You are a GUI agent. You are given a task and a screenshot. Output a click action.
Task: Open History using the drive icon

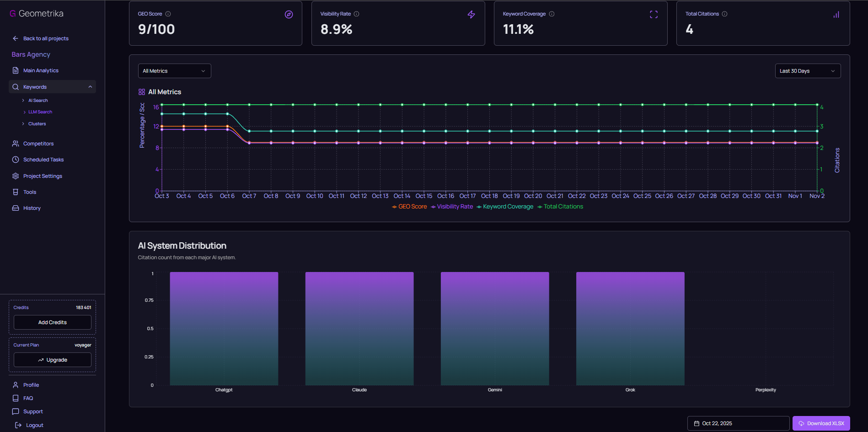(x=15, y=208)
